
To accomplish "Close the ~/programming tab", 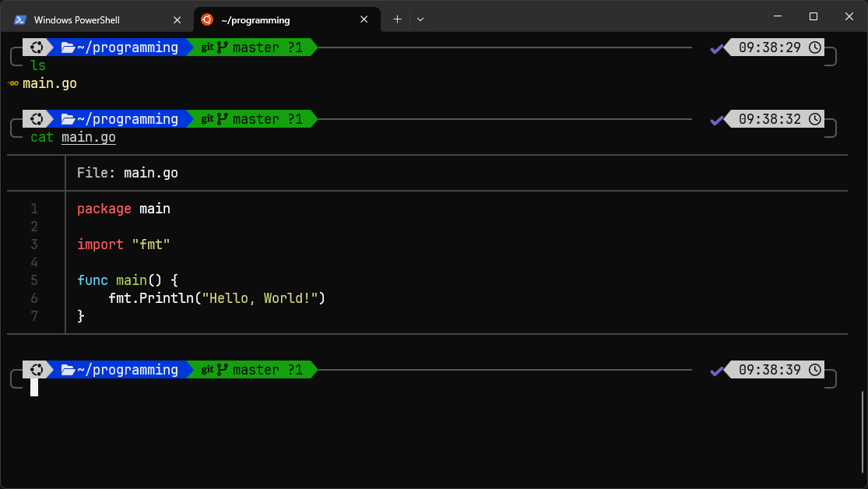I will (364, 19).
